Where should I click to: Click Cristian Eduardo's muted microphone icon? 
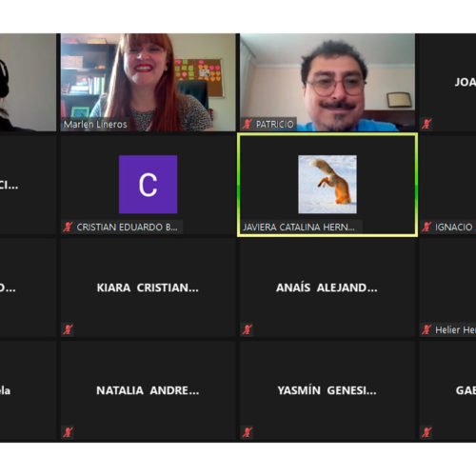(x=68, y=227)
